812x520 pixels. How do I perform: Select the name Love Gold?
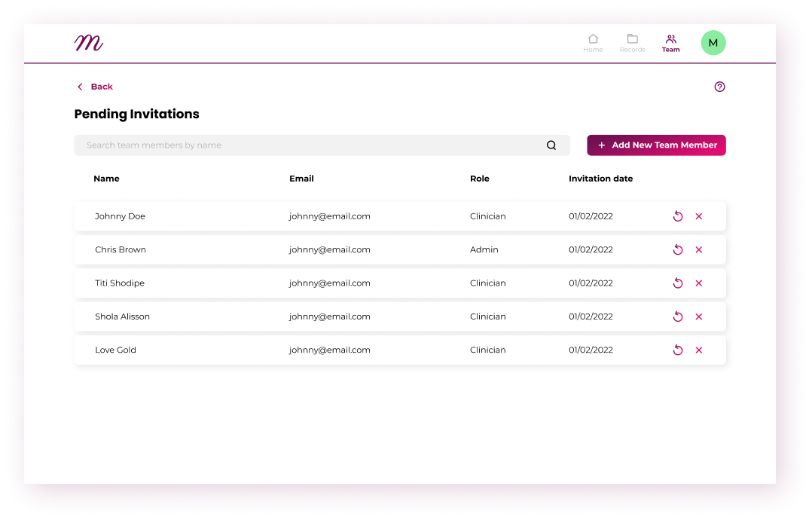tap(115, 350)
